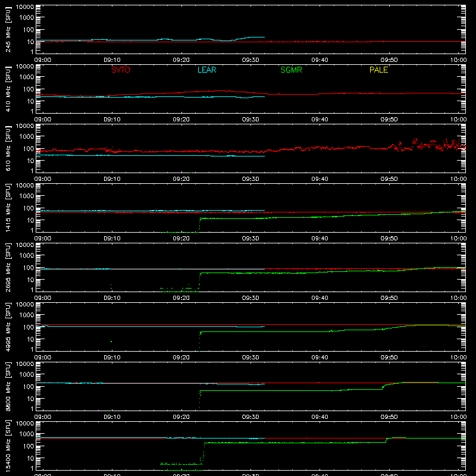
Task: Click the 09:50 tick label under 4995 MHz panel
Action: pos(389,358)
